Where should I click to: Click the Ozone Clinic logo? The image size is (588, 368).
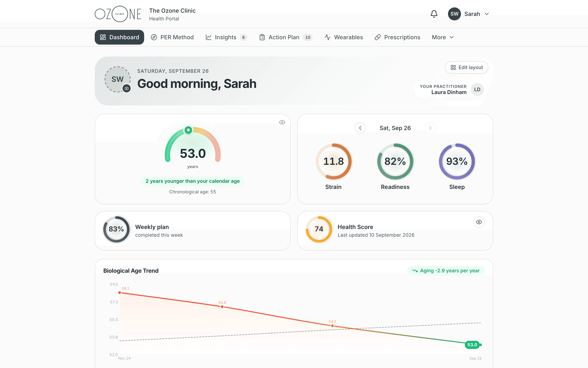coord(118,14)
